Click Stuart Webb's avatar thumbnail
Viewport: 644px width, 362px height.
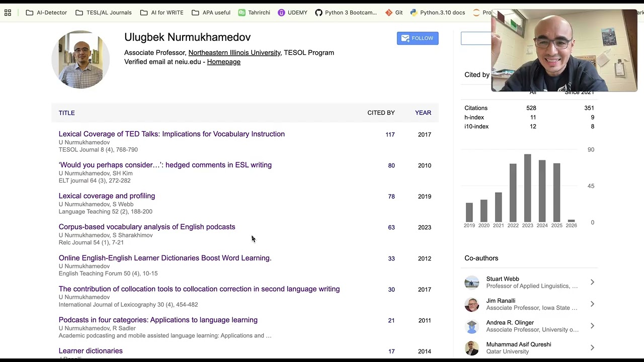pos(472,283)
